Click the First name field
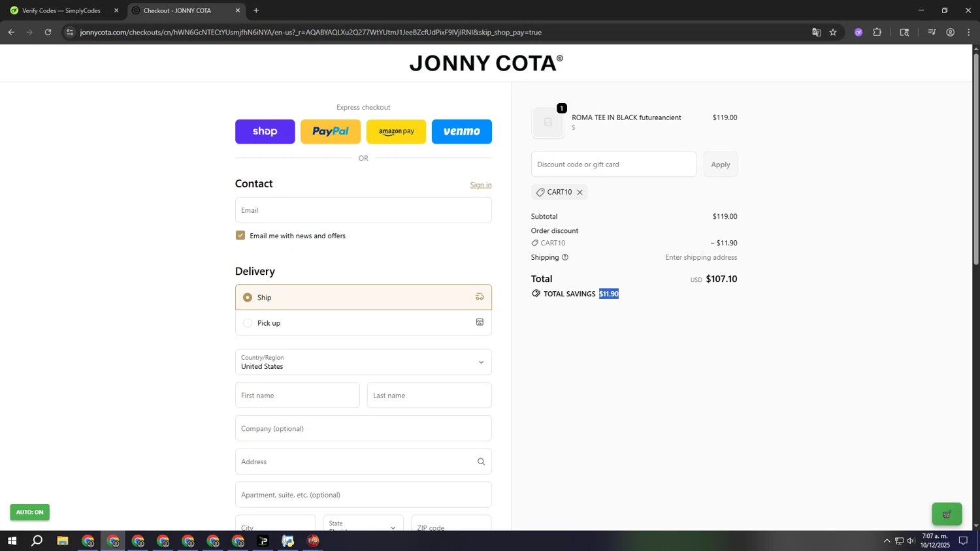Image resolution: width=980 pixels, height=551 pixels. click(297, 396)
